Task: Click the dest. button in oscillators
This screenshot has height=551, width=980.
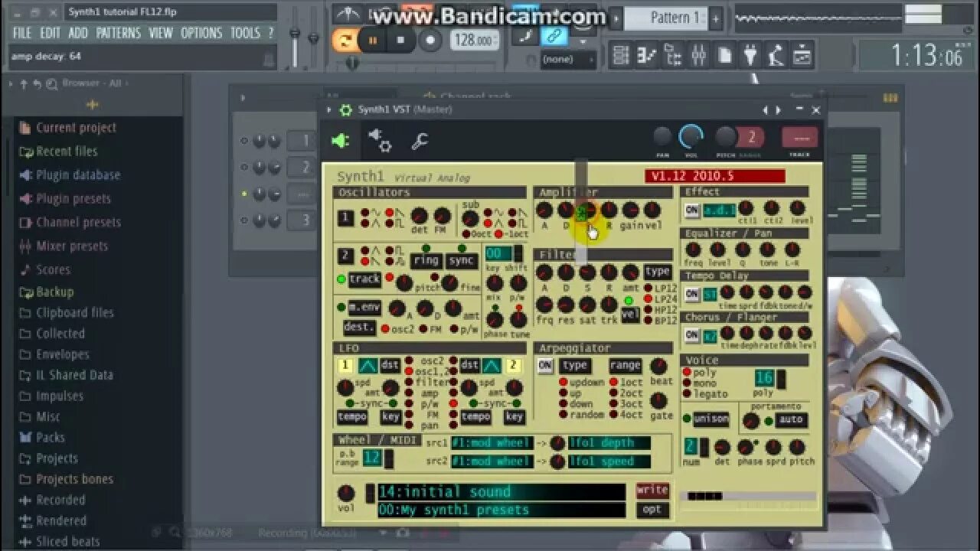Action: tap(359, 328)
